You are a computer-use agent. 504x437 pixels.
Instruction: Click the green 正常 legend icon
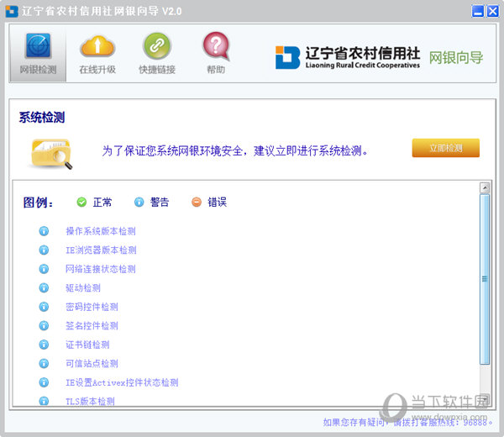click(x=81, y=202)
